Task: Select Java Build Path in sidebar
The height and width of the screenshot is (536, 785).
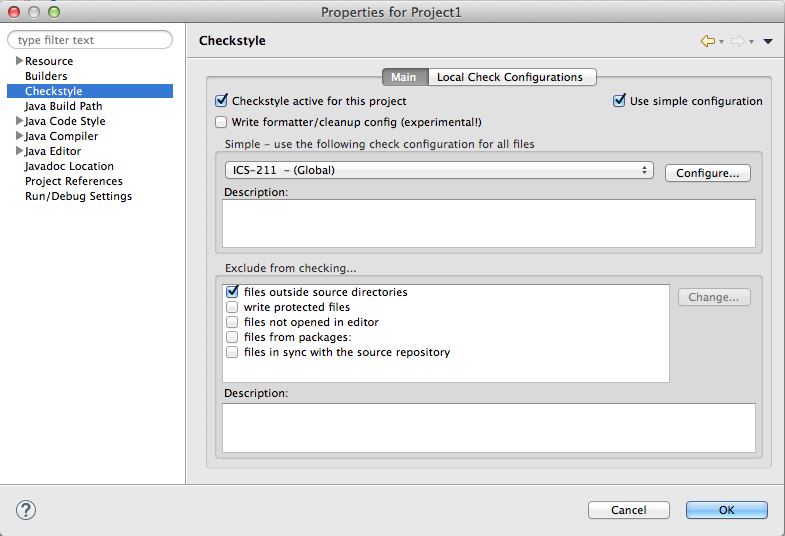Action: pyautogui.click(x=63, y=106)
